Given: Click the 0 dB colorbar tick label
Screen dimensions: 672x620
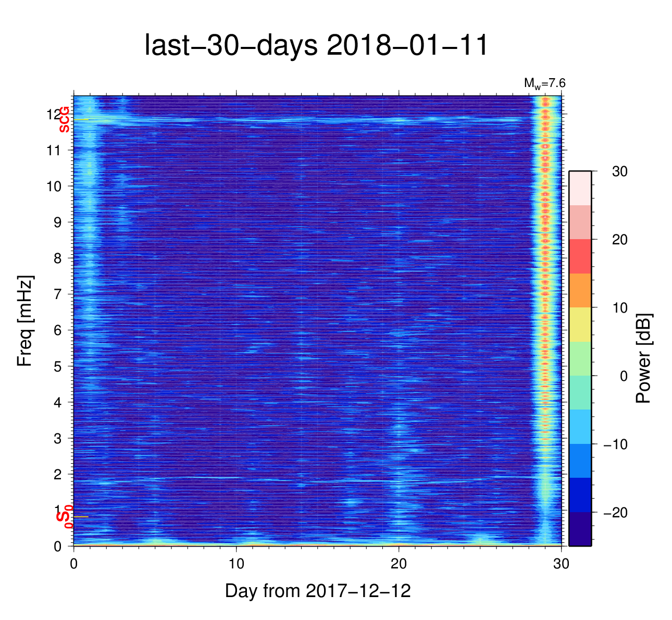Looking at the screenshot, I should [x=623, y=376].
